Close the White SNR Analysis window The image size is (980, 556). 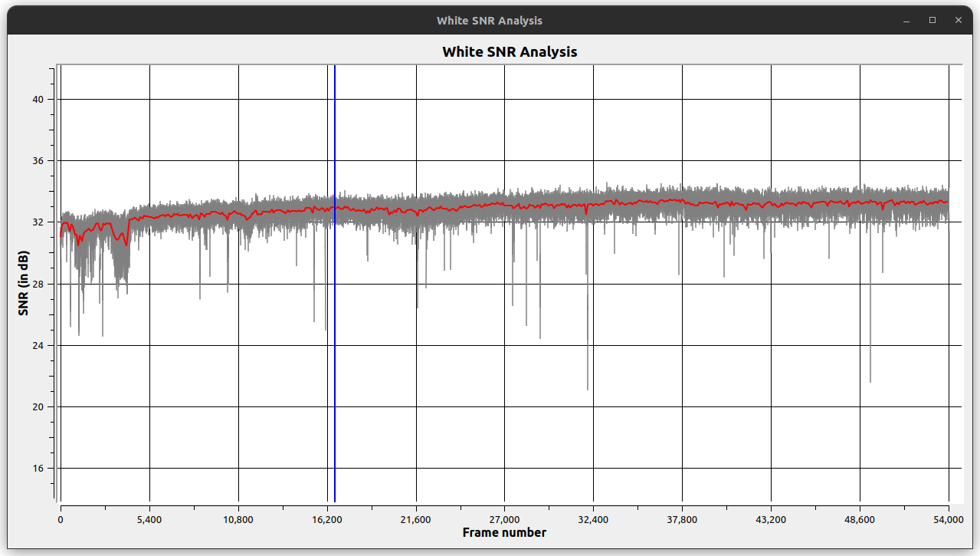(957, 21)
